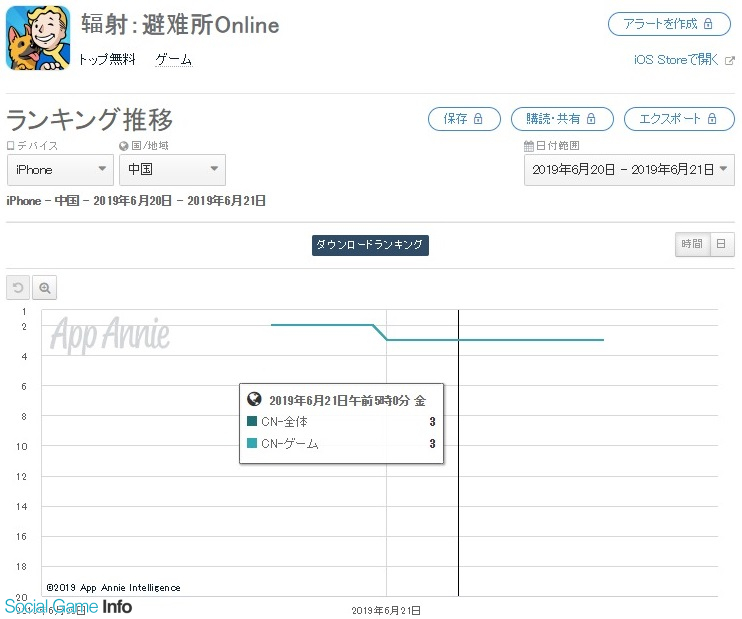Click CN-ゲーム light teal legend swatch
This screenshot has width=742, height=619.
click(252, 443)
